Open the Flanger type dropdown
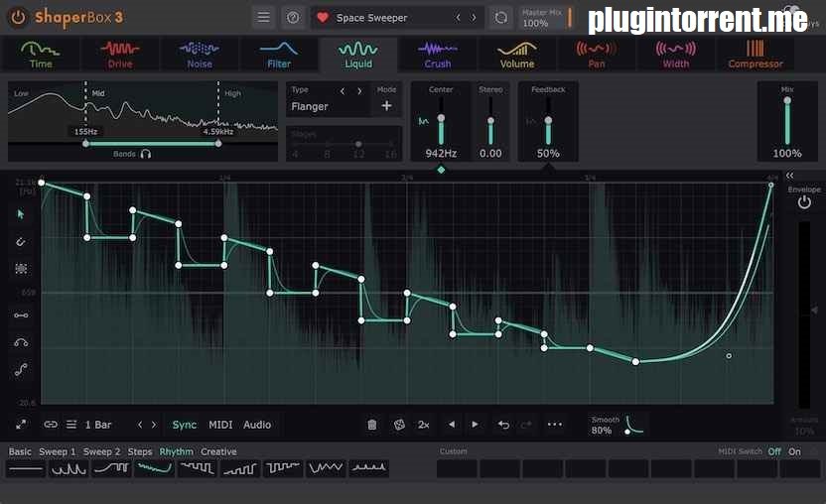Screen dimensions: 826x504 pos(310,106)
